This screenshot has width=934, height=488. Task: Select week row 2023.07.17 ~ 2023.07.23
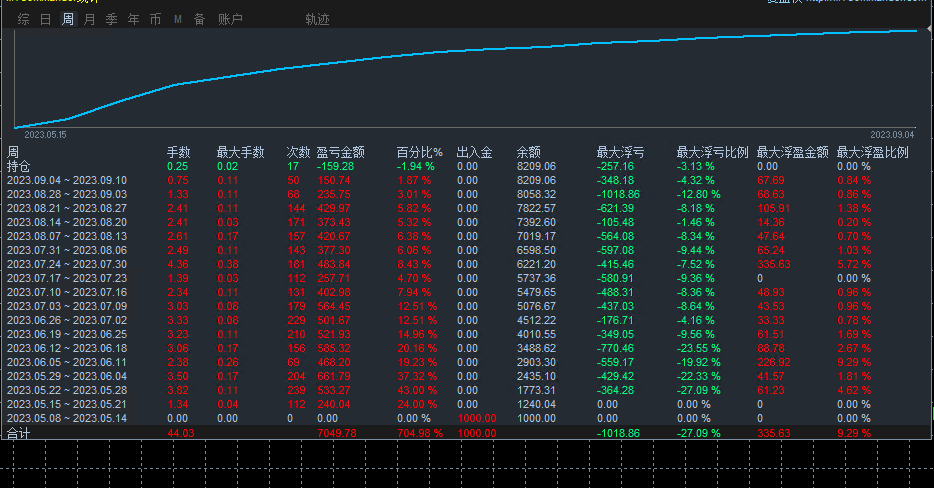pyautogui.click(x=466, y=278)
